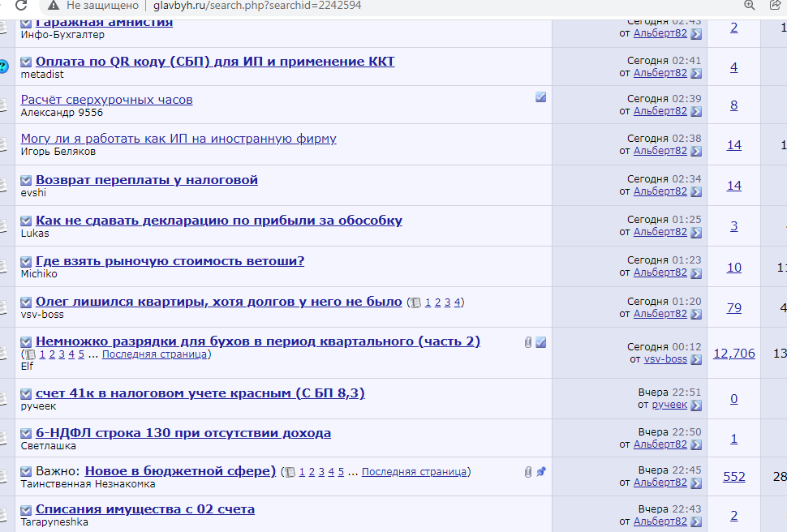Click the pin icon in Новое в бюджетной сфере row
Screen dimensions: 787x532
click(541, 471)
